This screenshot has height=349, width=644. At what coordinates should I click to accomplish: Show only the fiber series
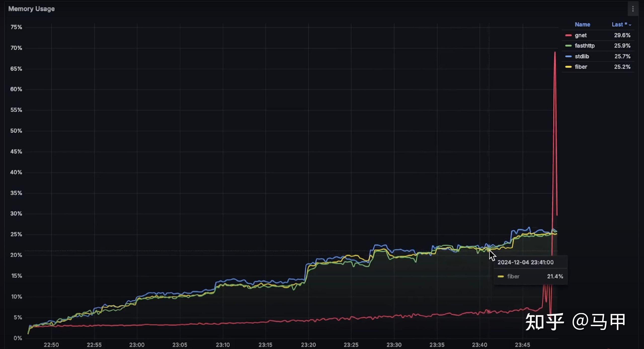581,67
